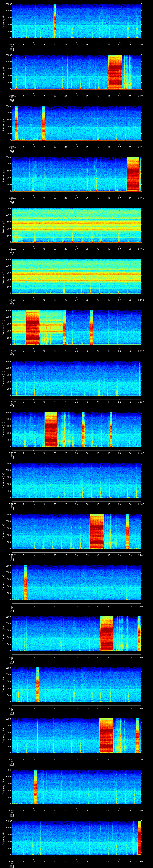Image resolution: width=153 pixels, height=868 pixels.
Task: Select the '2:33:00' time label
Action: (x=12, y=606)
